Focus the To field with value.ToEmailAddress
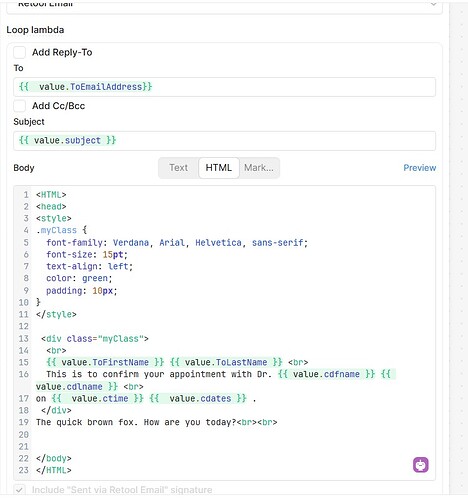Image resolution: width=468 pixels, height=500 pixels. 224,87
